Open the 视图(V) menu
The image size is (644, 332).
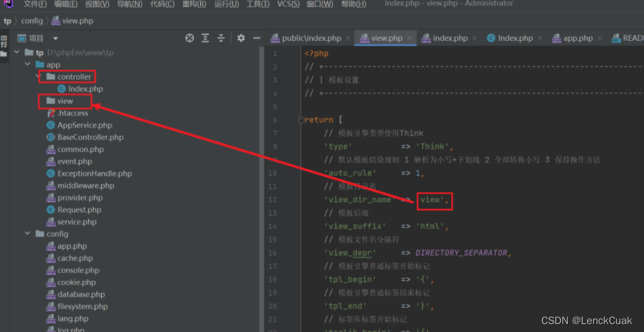pyautogui.click(x=98, y=4)
